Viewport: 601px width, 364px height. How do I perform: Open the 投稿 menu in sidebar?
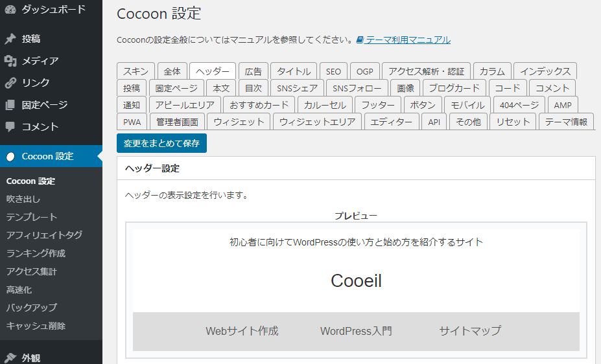pos(51,39)
